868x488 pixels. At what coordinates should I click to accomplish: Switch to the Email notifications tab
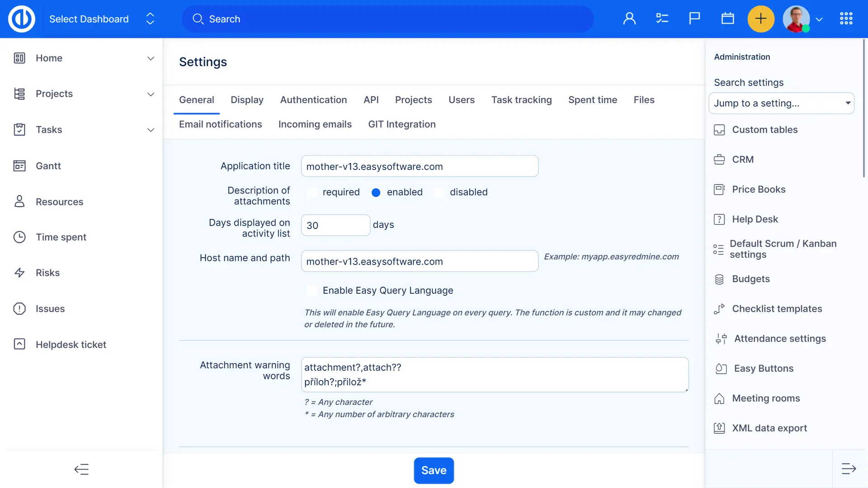[220, 124]
